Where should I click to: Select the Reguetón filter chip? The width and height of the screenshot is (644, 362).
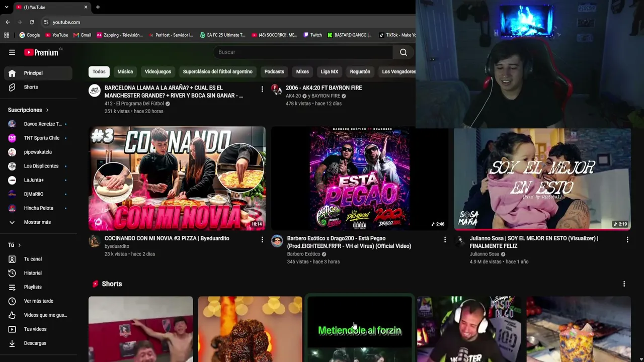click(360, 71)
